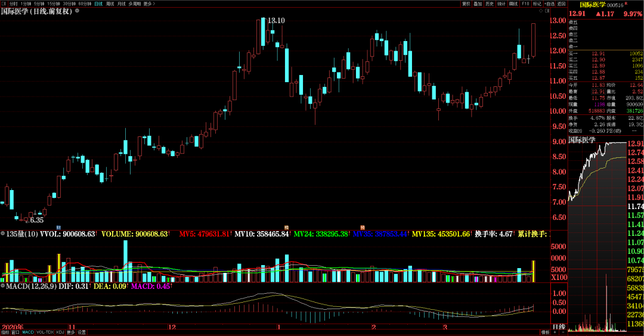
Task: Click the 买一 bid row priced 12.91
Action: [x=606, y=54]
